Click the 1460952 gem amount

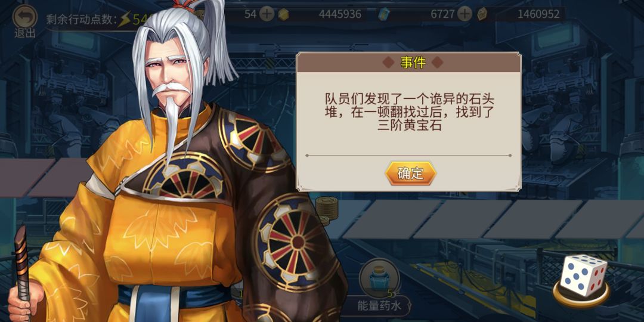point(538,14)
